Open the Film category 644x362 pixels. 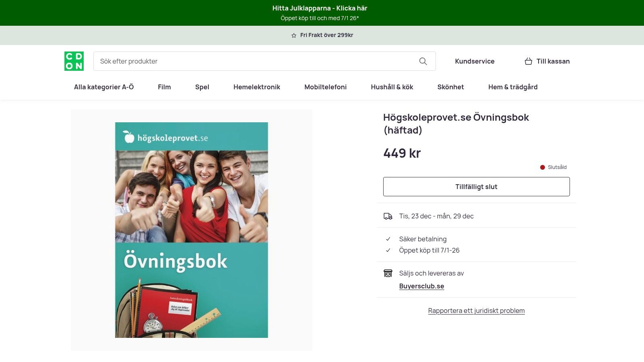coord(164,87)
